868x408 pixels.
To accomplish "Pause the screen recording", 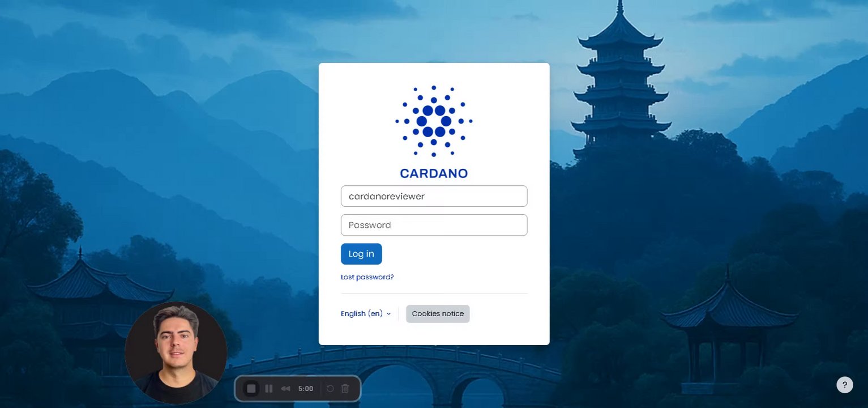I will (x=269, y=389).
